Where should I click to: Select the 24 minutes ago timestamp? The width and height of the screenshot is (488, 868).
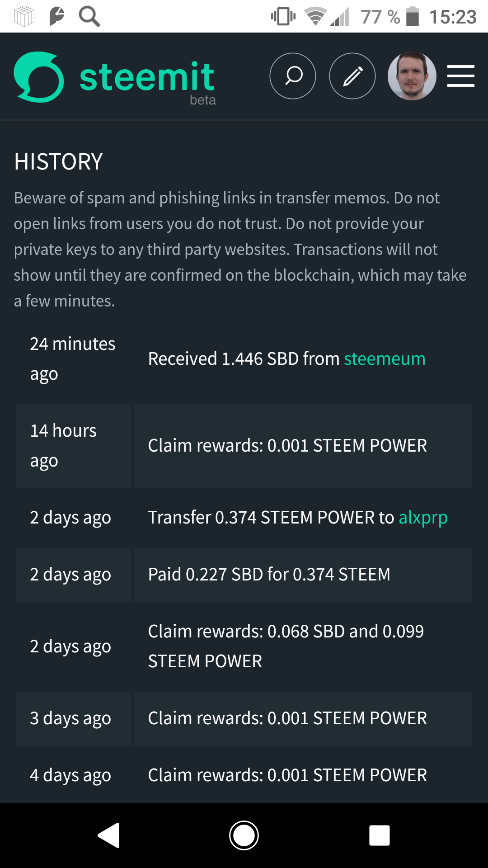72,359
